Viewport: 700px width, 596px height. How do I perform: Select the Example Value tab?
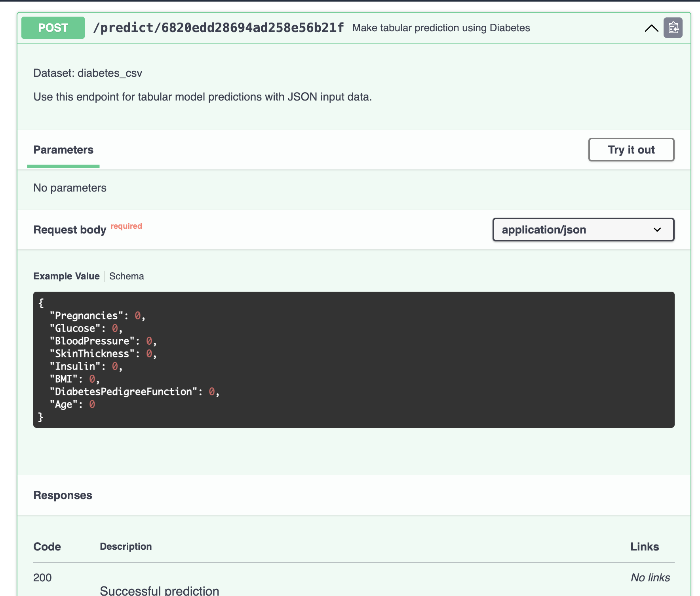click(x=66, y=276)
